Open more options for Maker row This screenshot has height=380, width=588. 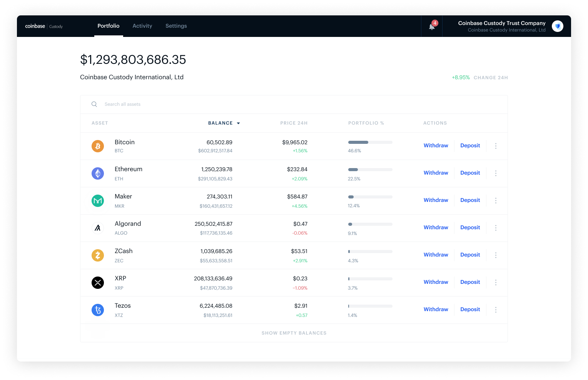[496, 201]
